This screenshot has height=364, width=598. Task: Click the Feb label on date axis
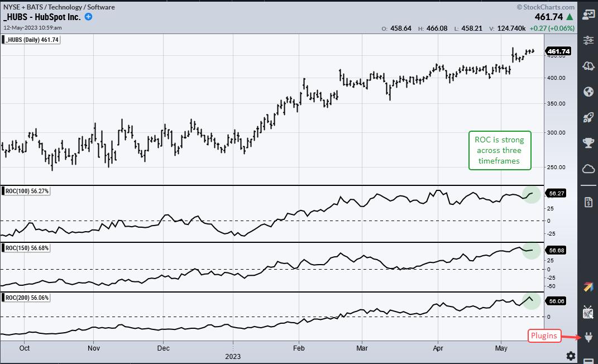click(x=299, y=348)
